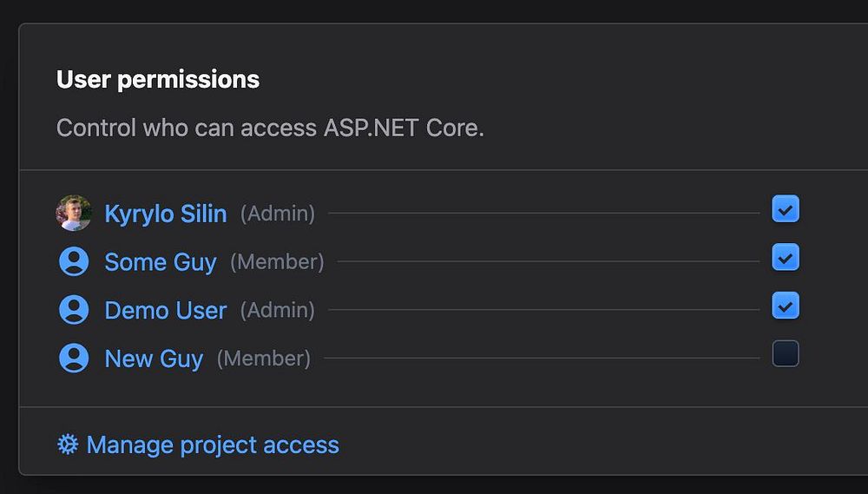Click the Admin label next to Kyrylo Silin
868x494 pixels.
click(x=278, y=214)
